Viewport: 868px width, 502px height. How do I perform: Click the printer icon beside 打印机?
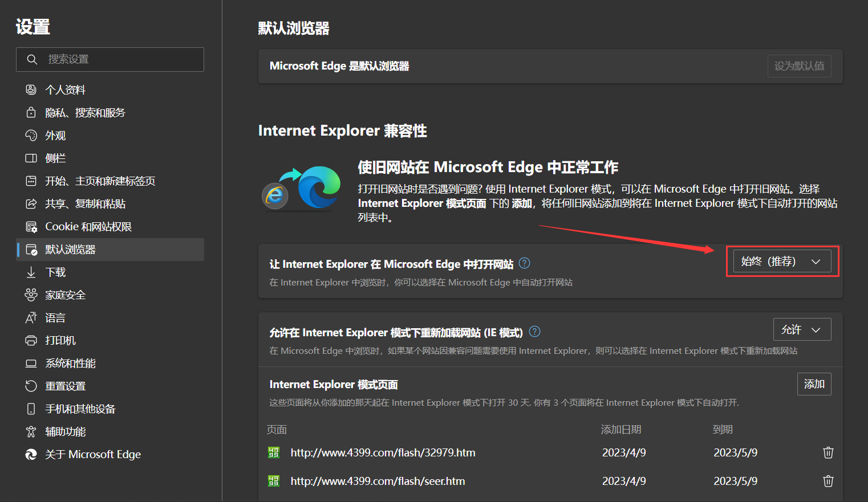31,340
